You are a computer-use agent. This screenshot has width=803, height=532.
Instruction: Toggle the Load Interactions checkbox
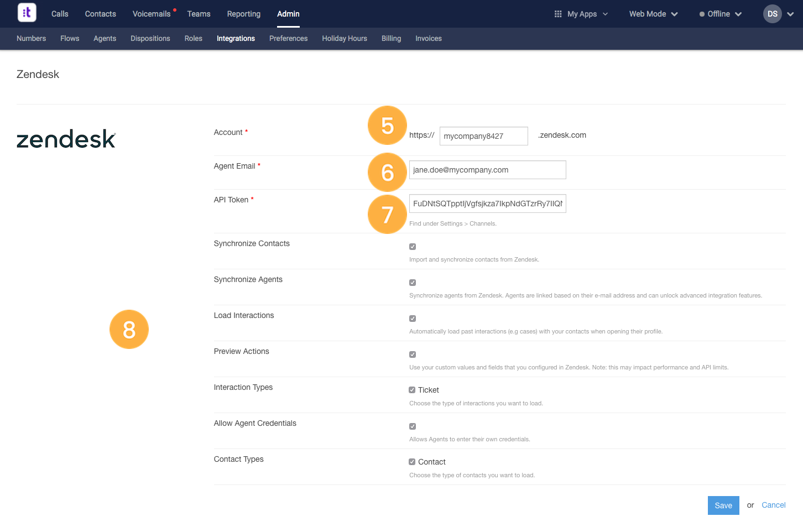click(412, 318)
